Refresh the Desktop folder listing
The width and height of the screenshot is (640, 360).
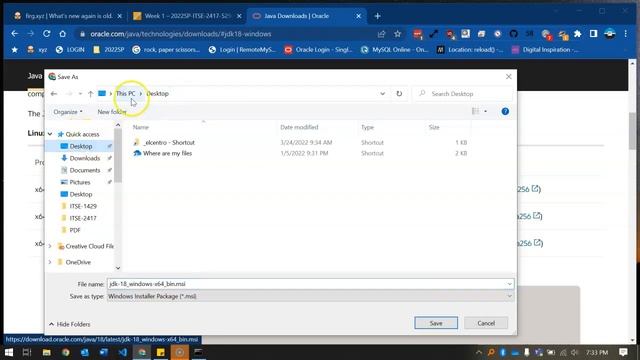[399, 93]
